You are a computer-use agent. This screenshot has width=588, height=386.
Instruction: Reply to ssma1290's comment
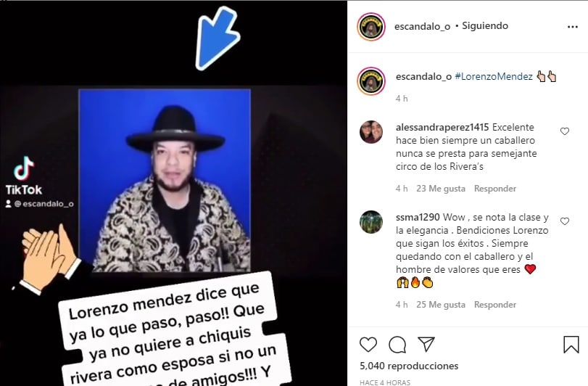495,305
